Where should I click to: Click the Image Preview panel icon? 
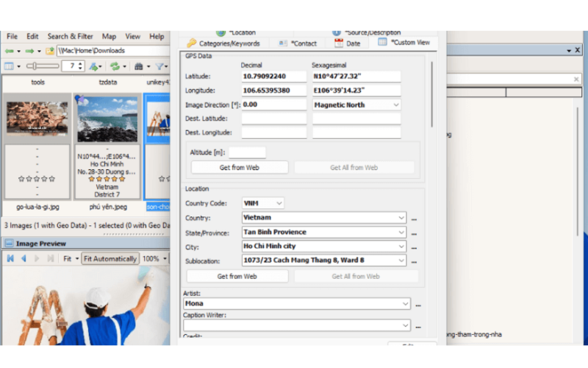pos(9,244)
